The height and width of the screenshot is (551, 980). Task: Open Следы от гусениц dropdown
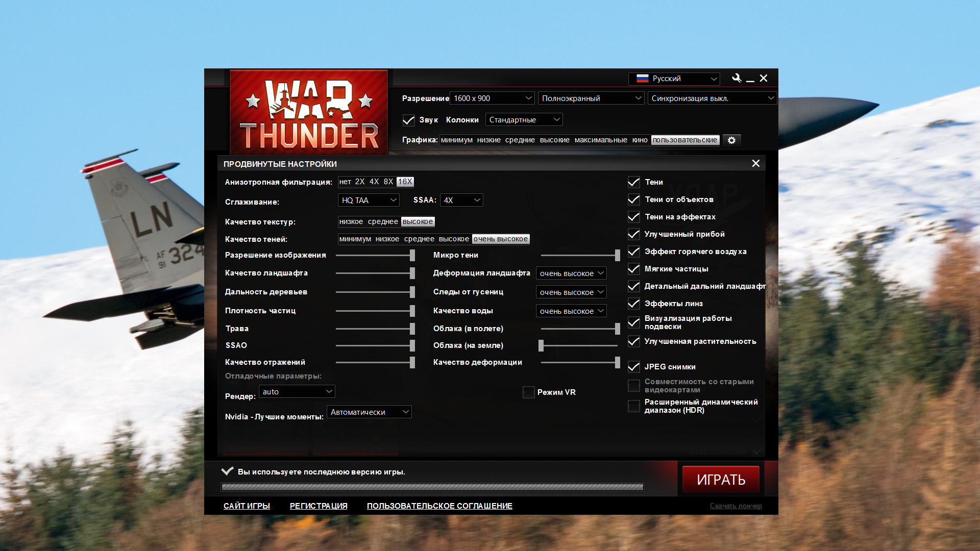tap(571, 292)
